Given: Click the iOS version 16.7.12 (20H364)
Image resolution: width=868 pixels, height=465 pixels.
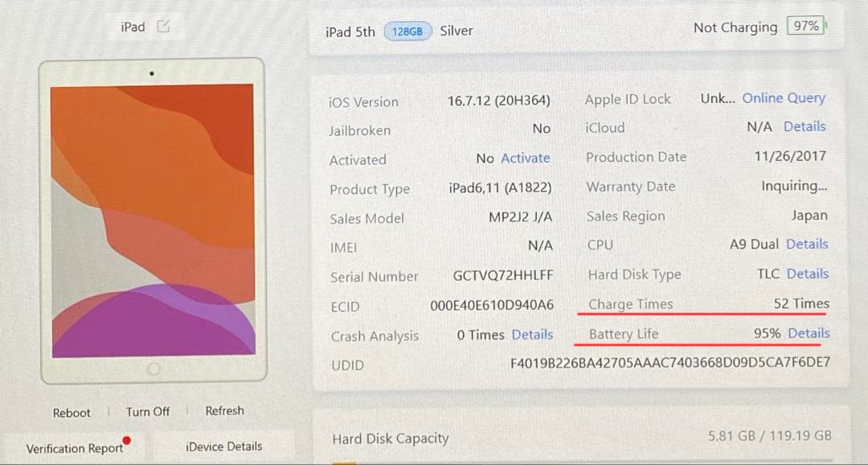Looking at the screenshot, I should pos(499,101).
